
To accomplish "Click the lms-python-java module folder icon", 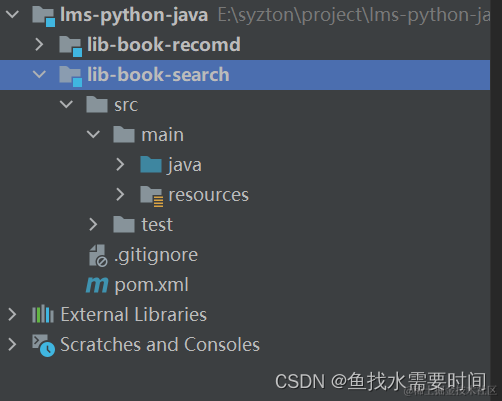I will (43, 16).
